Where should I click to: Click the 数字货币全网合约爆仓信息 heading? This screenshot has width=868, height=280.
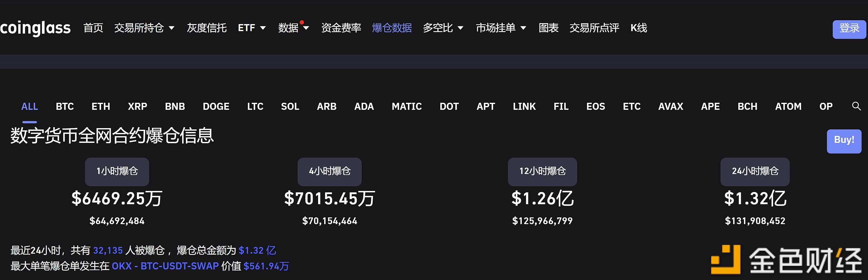112,136
